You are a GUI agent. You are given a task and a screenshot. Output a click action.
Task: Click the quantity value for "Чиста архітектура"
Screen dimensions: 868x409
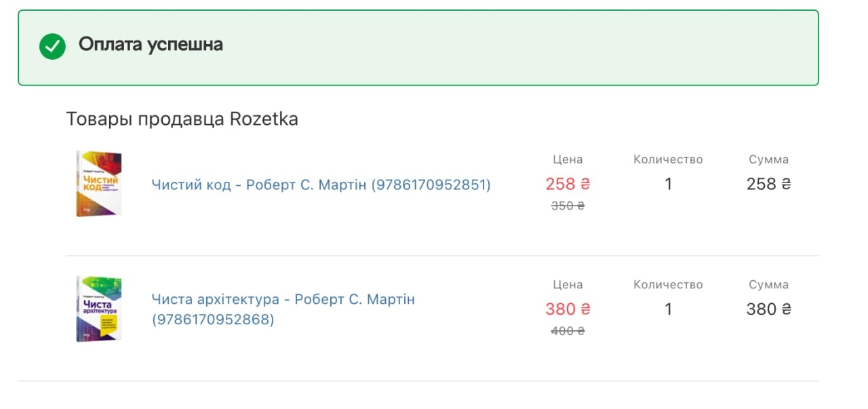668,309
